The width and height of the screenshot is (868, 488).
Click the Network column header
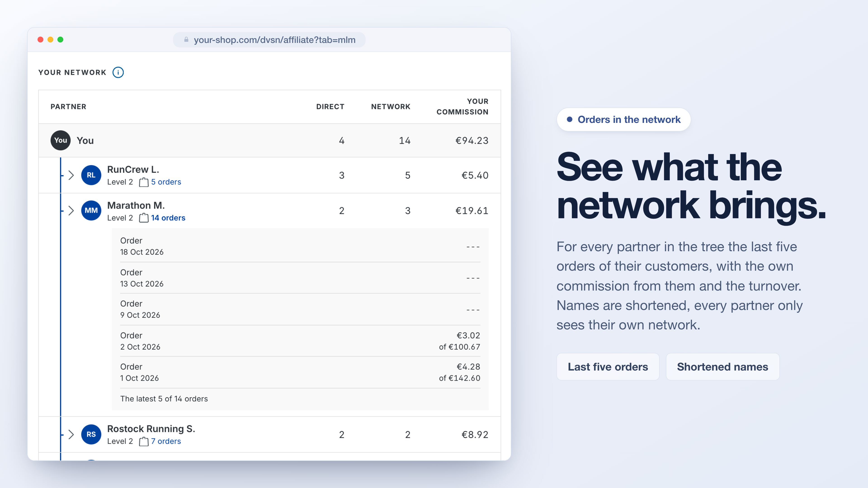click(391, 107)
